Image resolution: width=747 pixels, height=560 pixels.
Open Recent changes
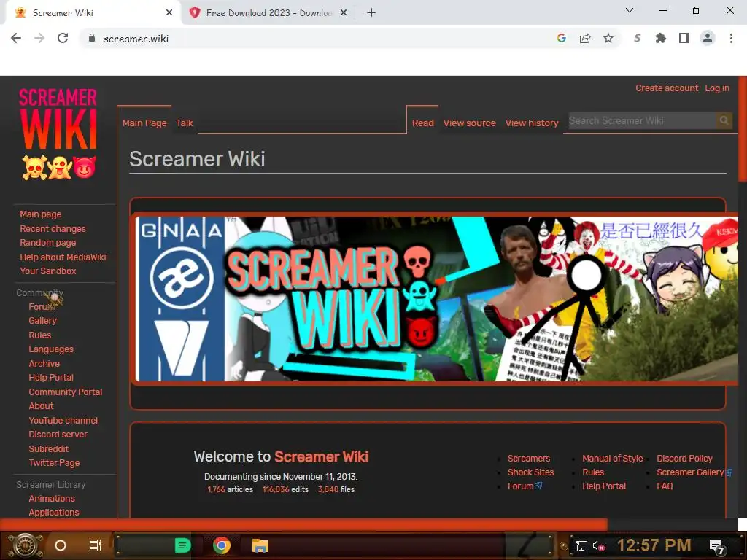[53, 228]
